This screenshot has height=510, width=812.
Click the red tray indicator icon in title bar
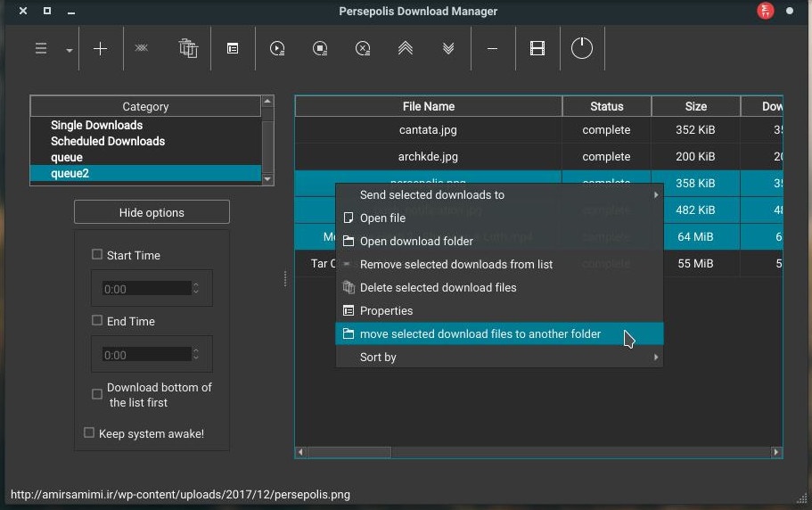[x=765, y=11]
